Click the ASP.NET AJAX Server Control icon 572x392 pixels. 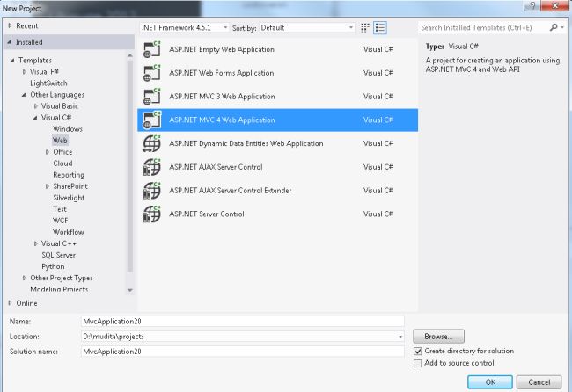pyautogui.click(x=151, y=167)
